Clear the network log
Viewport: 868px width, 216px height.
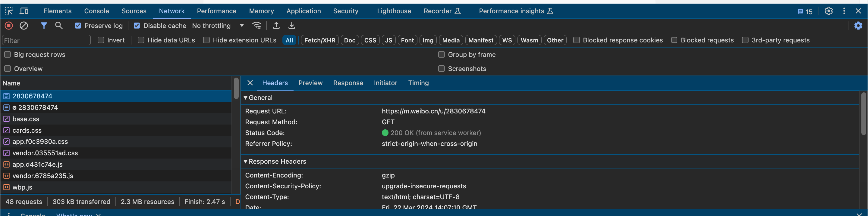[24, 26]
